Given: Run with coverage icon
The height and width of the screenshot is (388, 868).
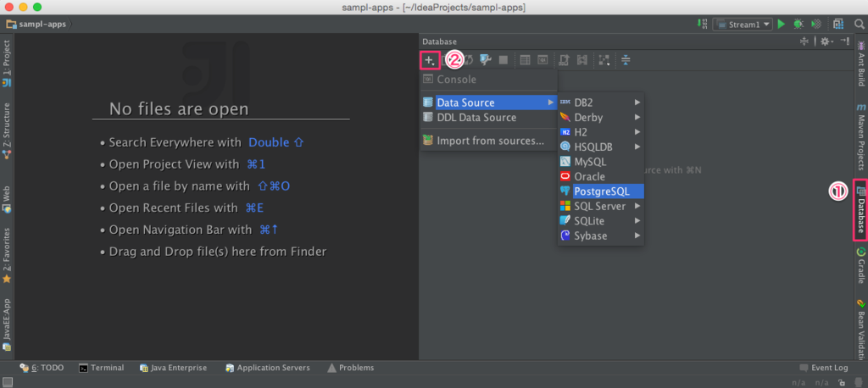Looking at the screenshot, I should (815, 25).
